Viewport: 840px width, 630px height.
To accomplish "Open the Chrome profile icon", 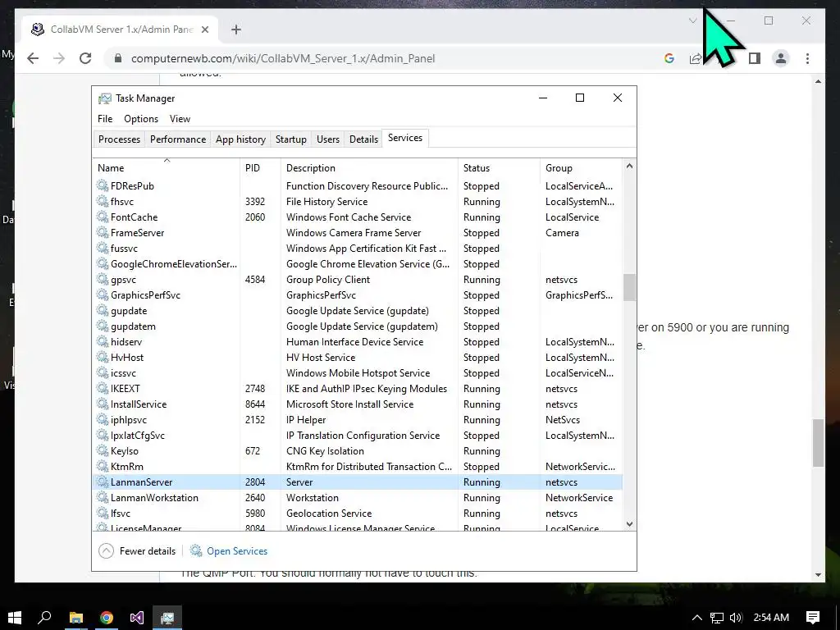I will (781, 58).
